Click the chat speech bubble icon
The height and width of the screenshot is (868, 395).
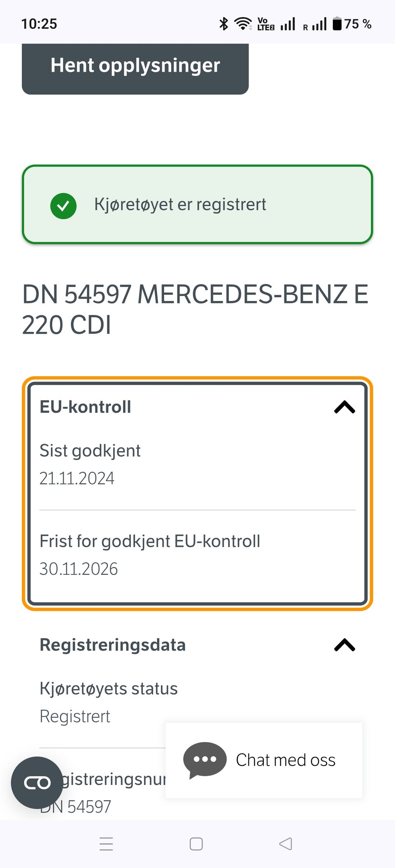(x=204, y=760)
